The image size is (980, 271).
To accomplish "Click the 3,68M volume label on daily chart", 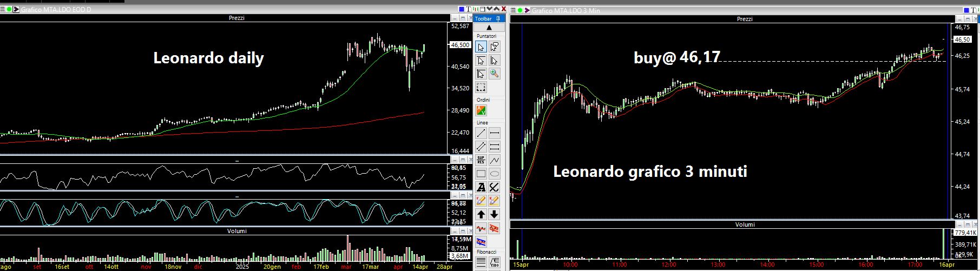I will pyautogui.click(x=460, y=256).
